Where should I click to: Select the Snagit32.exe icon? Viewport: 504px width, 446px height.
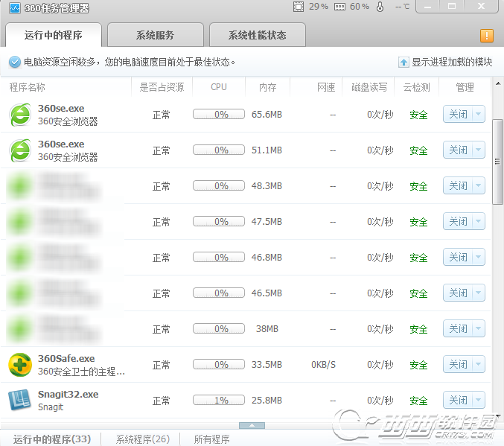(x=20, y=401)
